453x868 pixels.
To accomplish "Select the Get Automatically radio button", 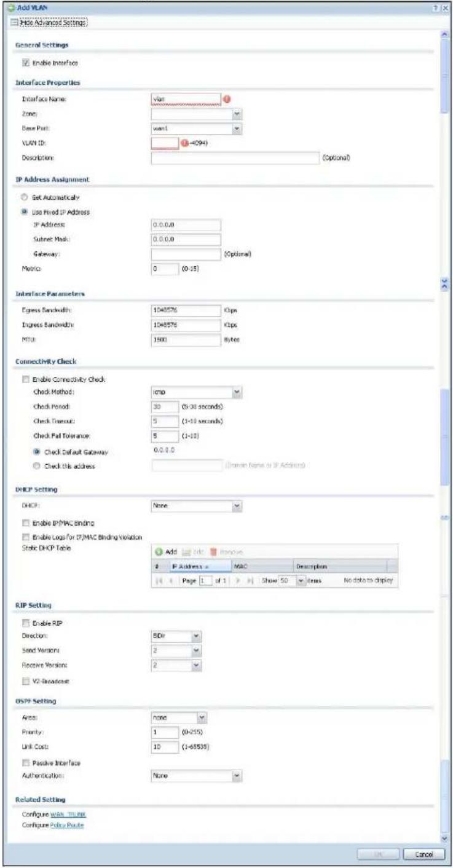I will 25,197.
